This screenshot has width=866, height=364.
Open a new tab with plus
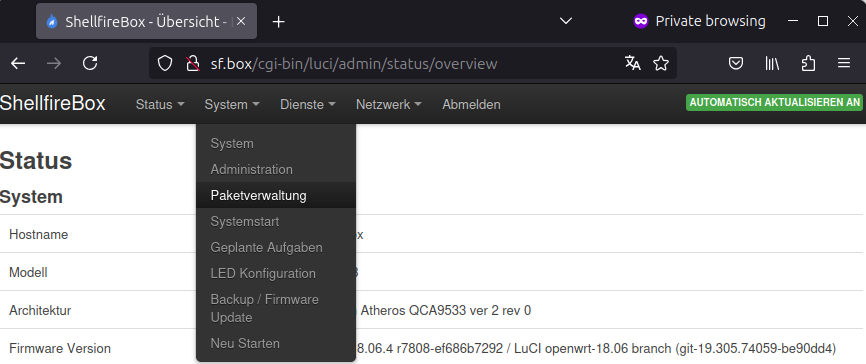pyautogui.click(x=279, y=22)
